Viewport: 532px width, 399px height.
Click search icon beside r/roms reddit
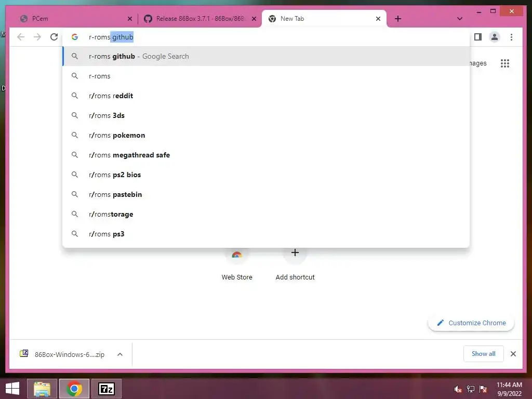click(75, 96)
